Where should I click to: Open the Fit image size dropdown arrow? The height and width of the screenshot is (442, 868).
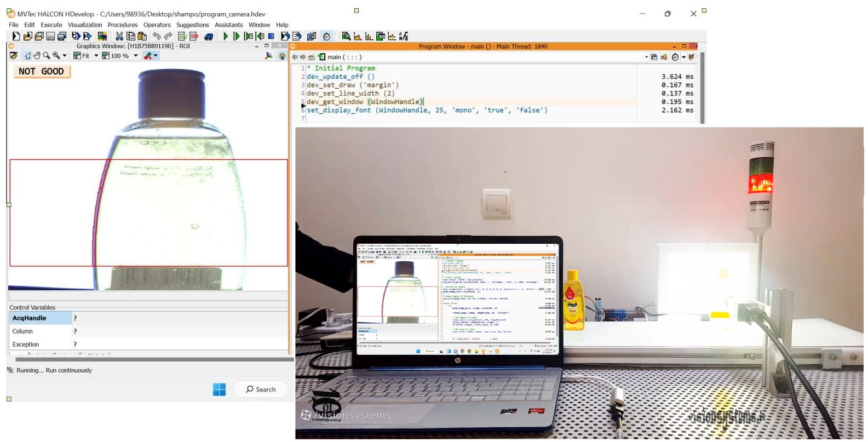pos(96,56)
